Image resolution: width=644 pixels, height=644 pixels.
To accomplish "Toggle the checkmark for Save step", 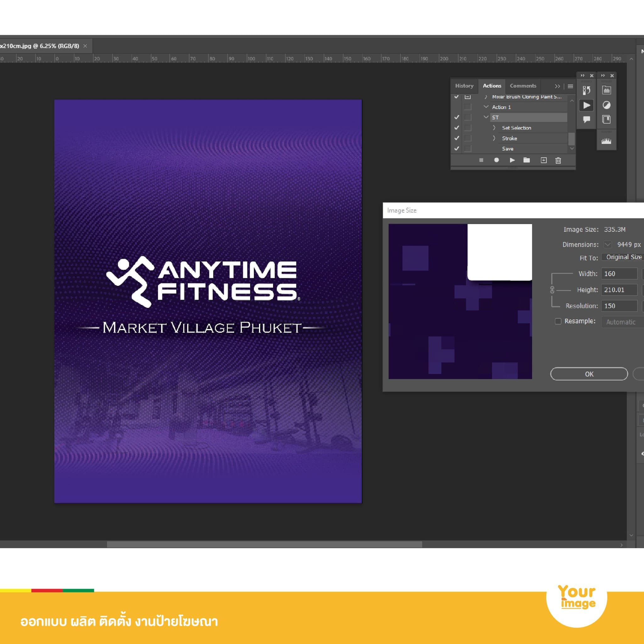I will coord(456,149).
